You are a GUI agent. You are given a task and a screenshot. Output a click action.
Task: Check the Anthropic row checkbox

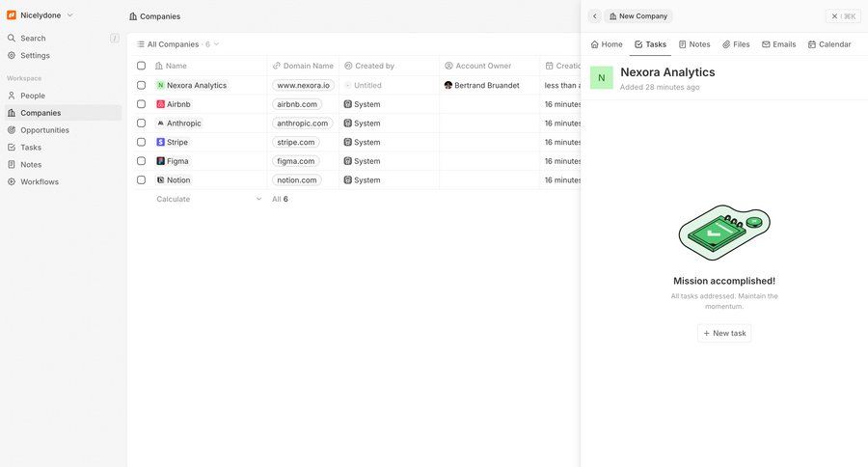click(x=141, y=123)
